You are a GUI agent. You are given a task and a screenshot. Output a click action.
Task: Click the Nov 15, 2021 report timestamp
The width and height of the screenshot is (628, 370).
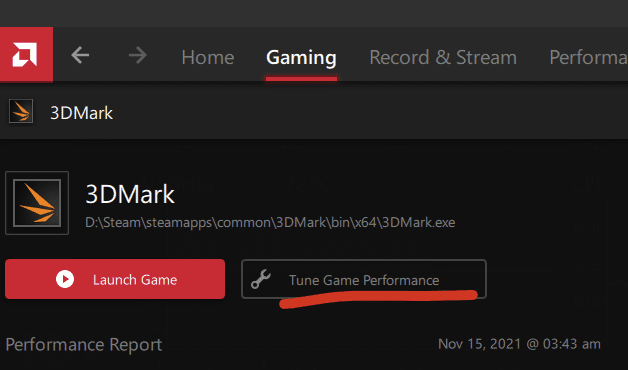pyautogui.click(x=519, y=344)
